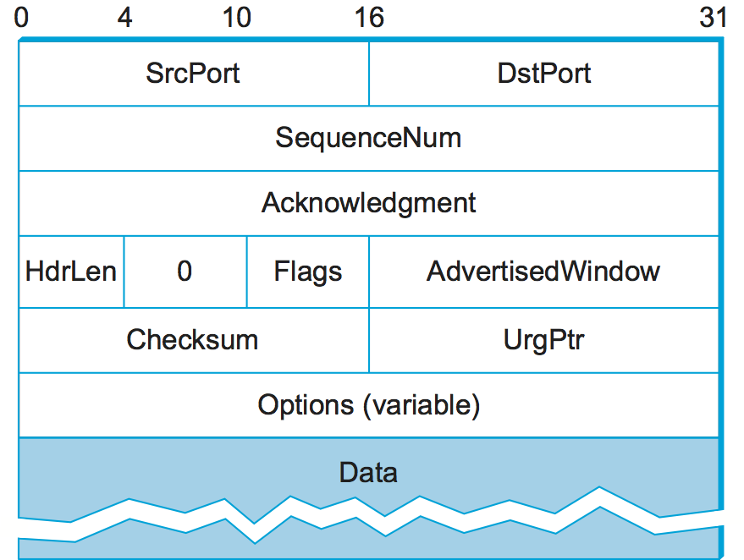Click the divider between SrcPort and DstPort
The height and width of the screenshot is (560, 744).
coord(369,74)
